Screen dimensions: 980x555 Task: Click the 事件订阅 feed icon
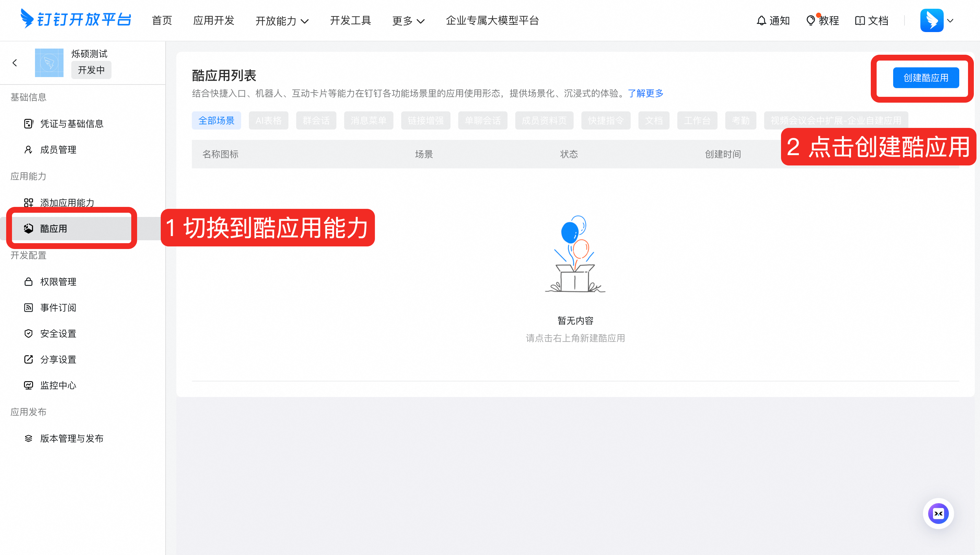point(29,308)
